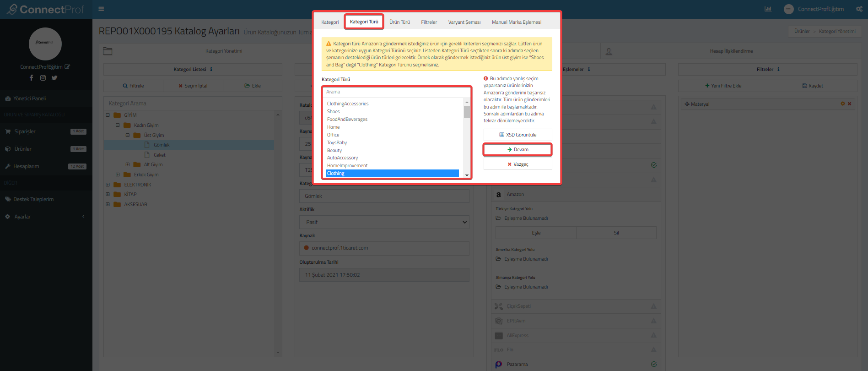Image resolution: width=868 pixels, height=371 pixels.
Task: Switch to the Filtreler tab
Action: (429, 22)
